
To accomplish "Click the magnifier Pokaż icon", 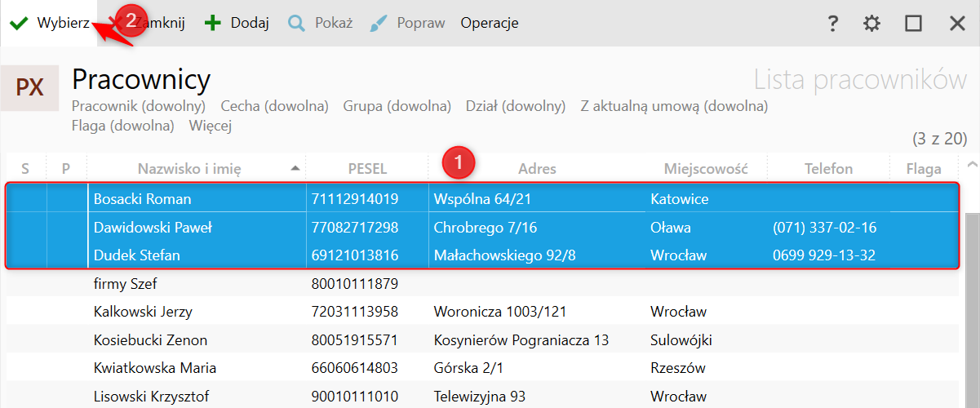I will [296, 24].
